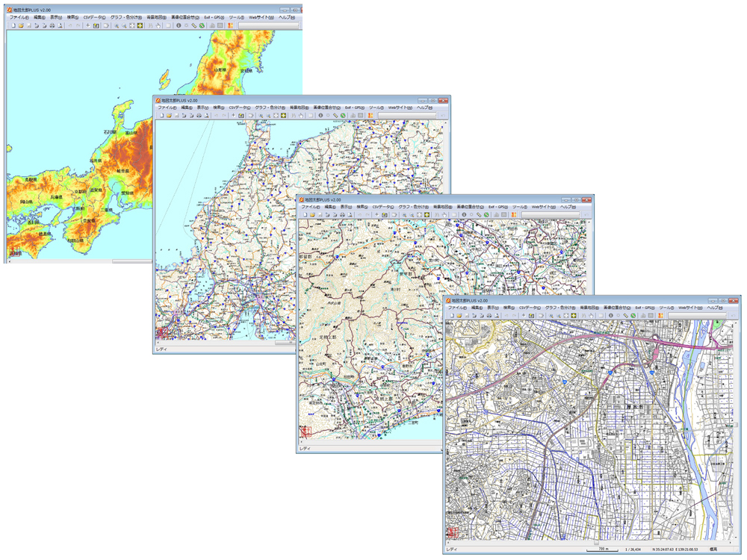This screenshot has height=560, width=747.
Task: Click Zoom in magnifier in front city-map window
Action: click(x=551, y=315)
